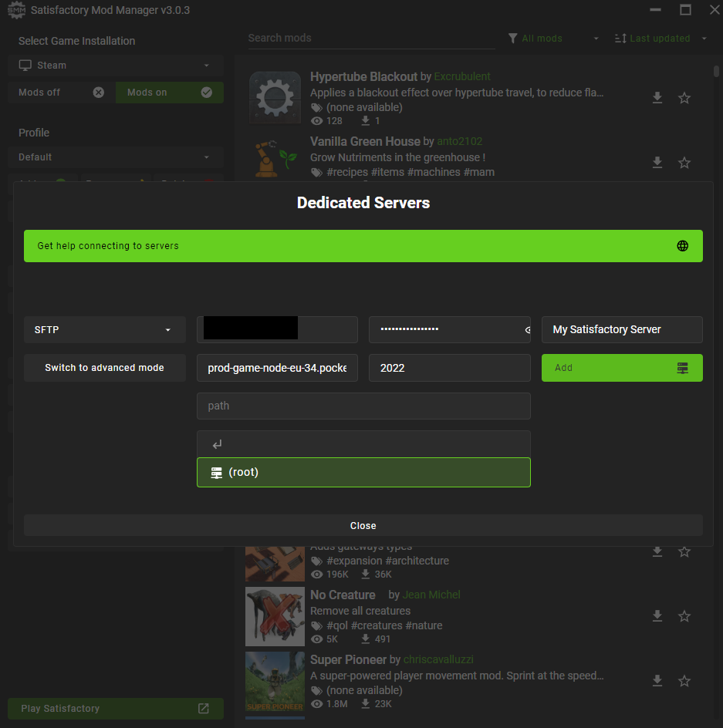The width and height of the screenshot is (723, 728).
Task: Click the port field showing 2022
Action: tap(449, 368)
